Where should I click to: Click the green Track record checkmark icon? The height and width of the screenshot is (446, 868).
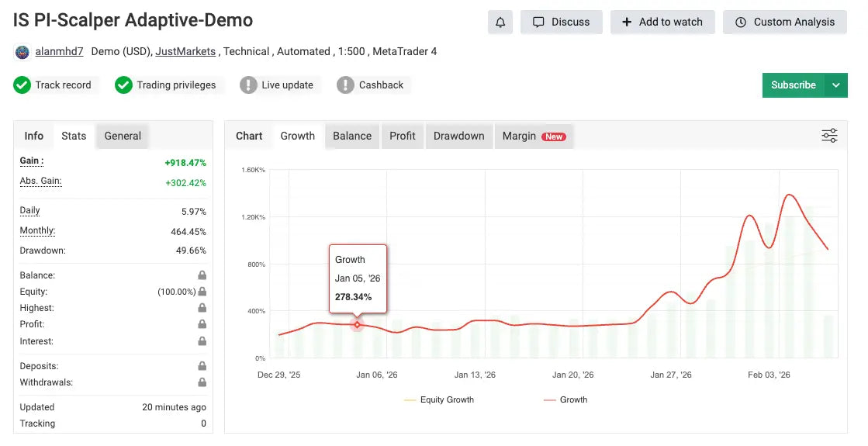pos(22,85)
